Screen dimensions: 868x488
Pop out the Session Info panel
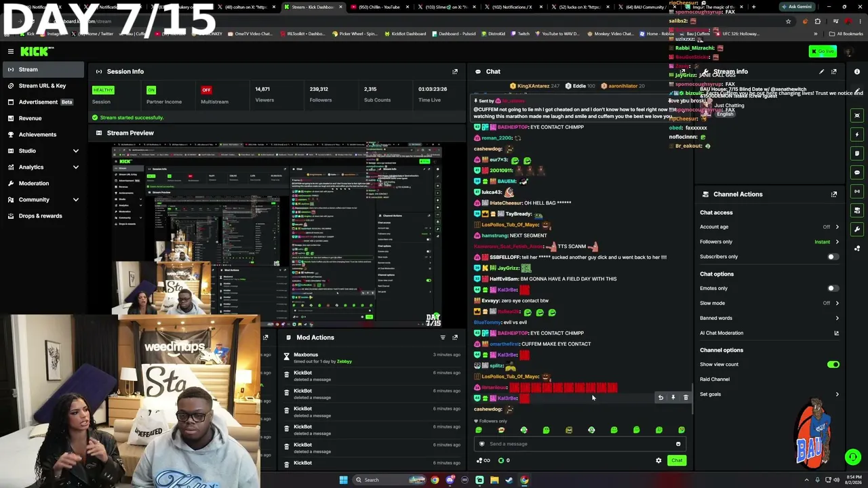[x=455, y=71]
